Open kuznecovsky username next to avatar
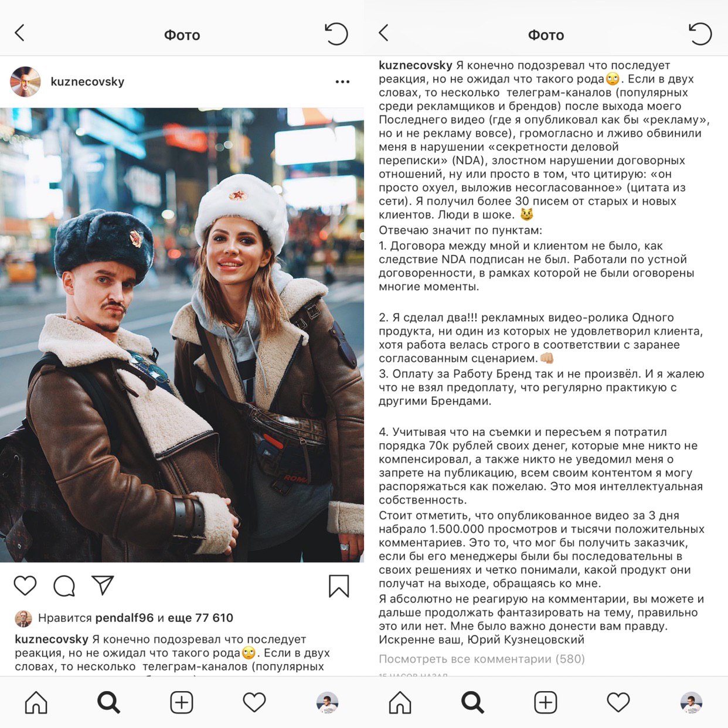This screenshot has height=728, width=728. coord(87,81)
